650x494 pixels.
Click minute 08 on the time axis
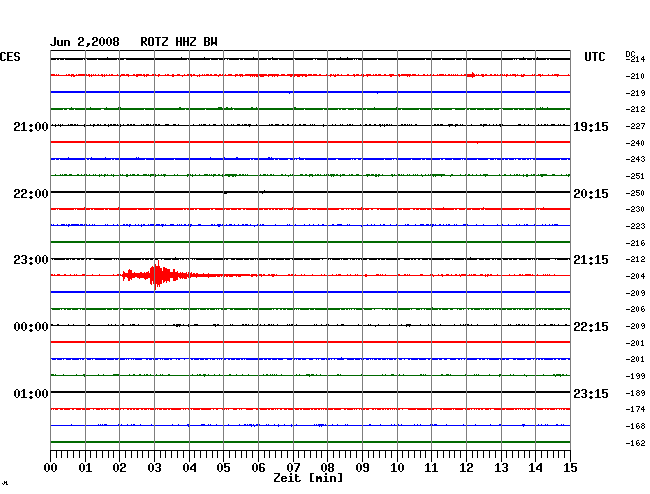[327, 468]
